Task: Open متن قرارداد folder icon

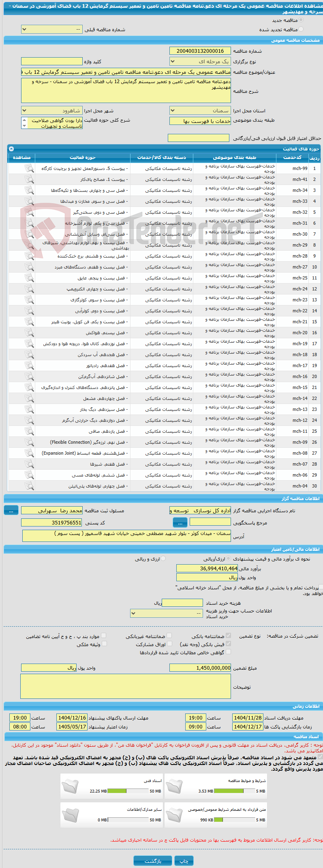Action: [x=174, y=815]
